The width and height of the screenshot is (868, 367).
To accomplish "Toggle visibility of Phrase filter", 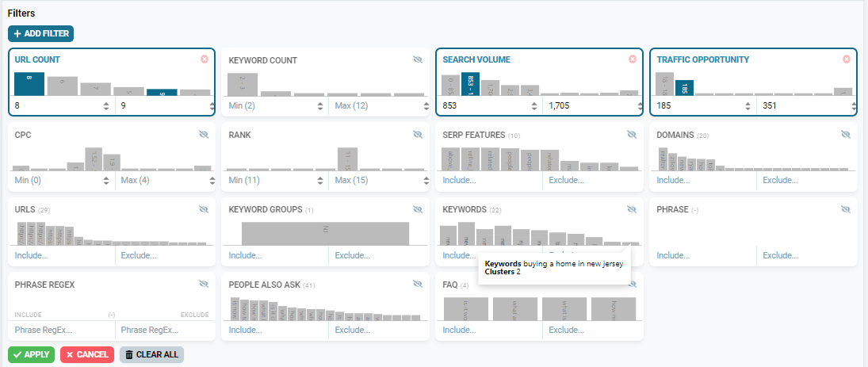I will [845, 209].
